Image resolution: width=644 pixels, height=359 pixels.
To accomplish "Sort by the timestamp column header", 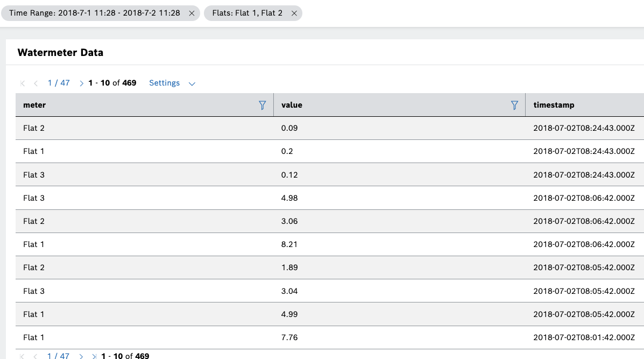I will [x=554, y=105].
